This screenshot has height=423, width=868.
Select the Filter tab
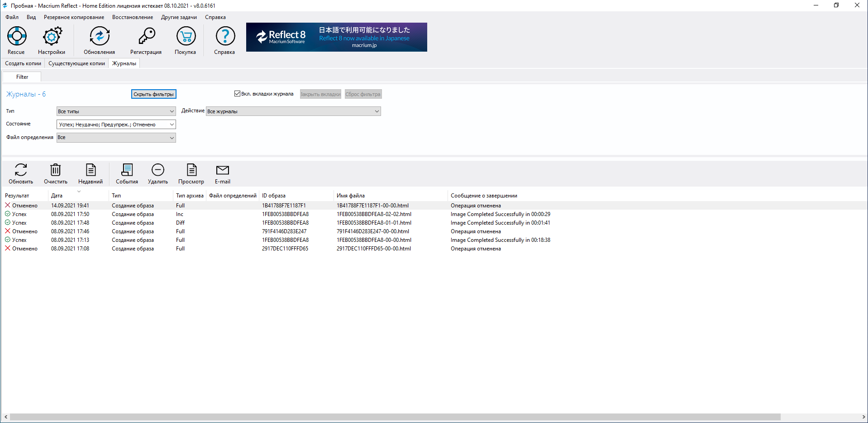pos(22,77)
